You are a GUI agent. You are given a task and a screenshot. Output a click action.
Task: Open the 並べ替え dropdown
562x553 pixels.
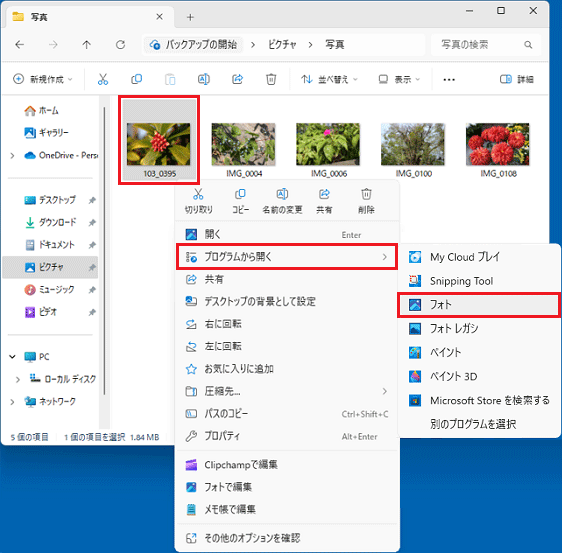(x=329, y=79)
